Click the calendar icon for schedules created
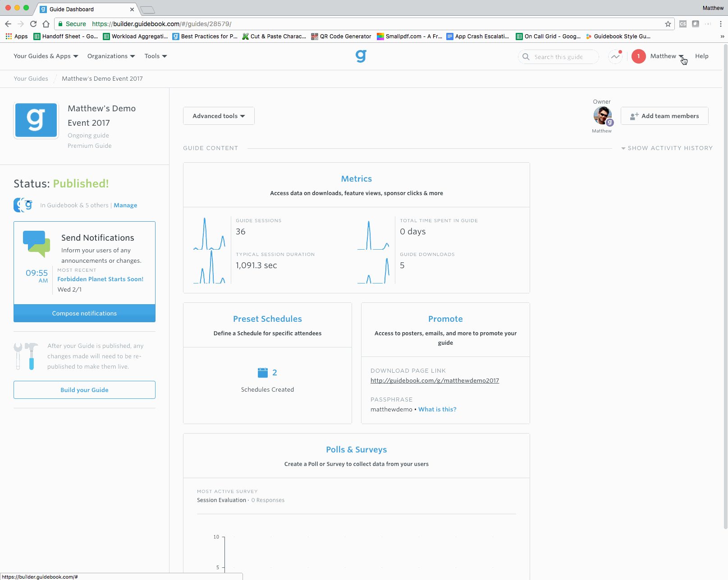Screen dimensions: 728x580 point(262,373)
